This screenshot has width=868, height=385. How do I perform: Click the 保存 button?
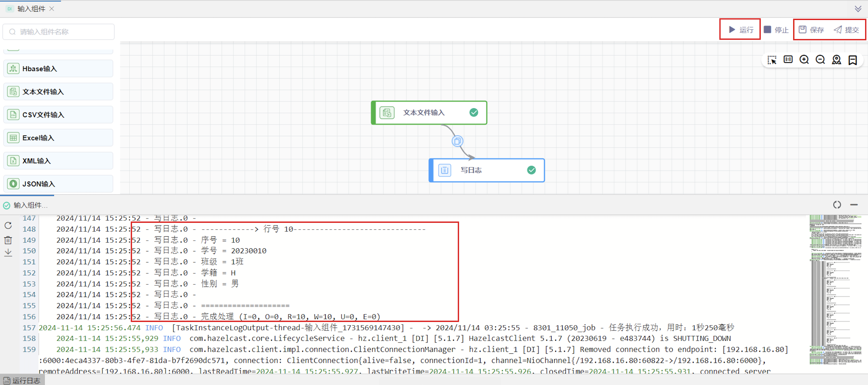[x=811, y=30]
